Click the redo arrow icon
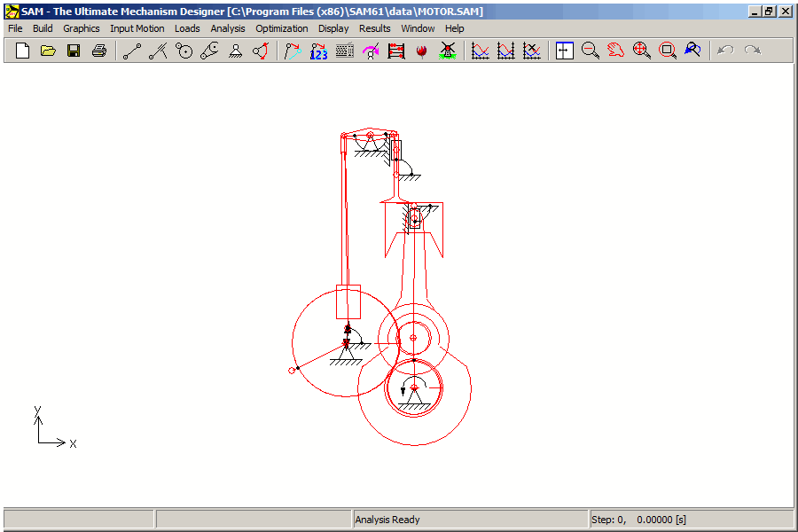This screenshot has height=532, width=798. point(752,51)
